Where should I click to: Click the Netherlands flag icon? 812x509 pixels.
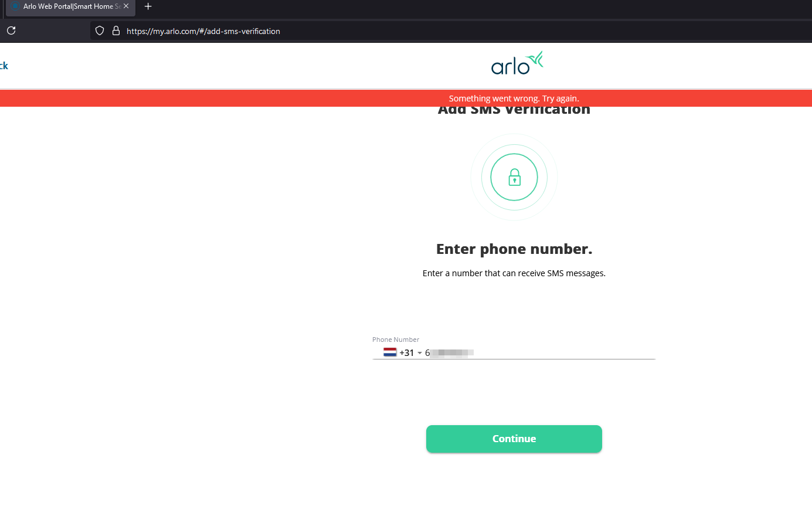click(x=390, y=352)
